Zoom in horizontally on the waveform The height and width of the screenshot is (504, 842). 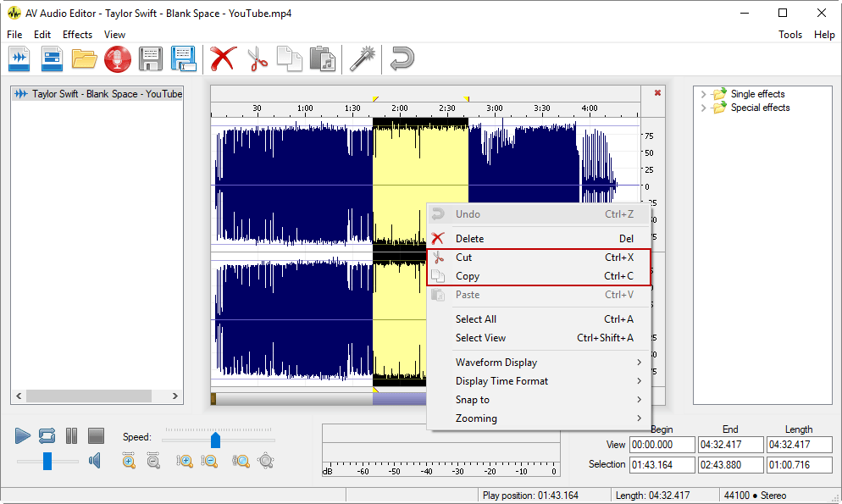pos(129,461)
